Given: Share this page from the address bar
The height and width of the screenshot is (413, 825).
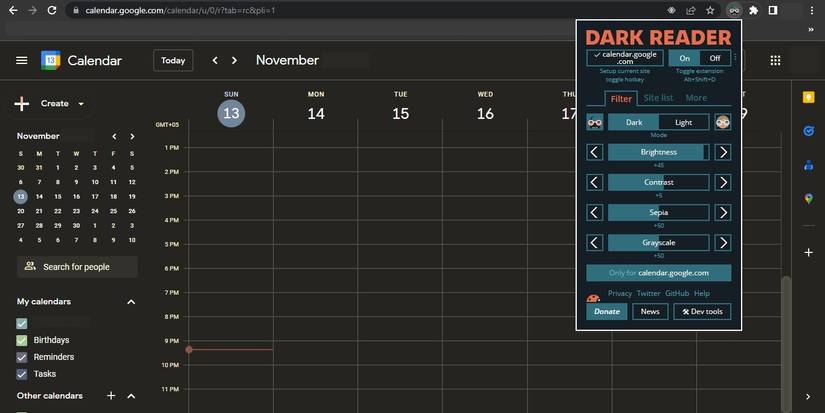Looking at the screenshot, I should click(691, 11).
